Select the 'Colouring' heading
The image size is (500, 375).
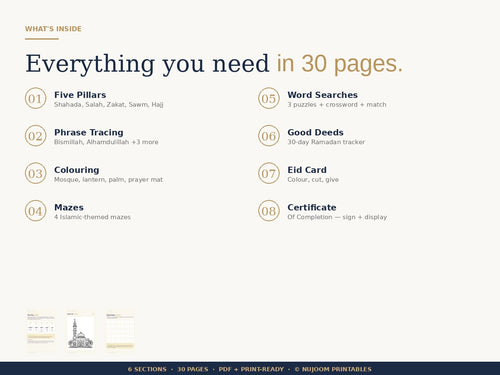[77, 170]
